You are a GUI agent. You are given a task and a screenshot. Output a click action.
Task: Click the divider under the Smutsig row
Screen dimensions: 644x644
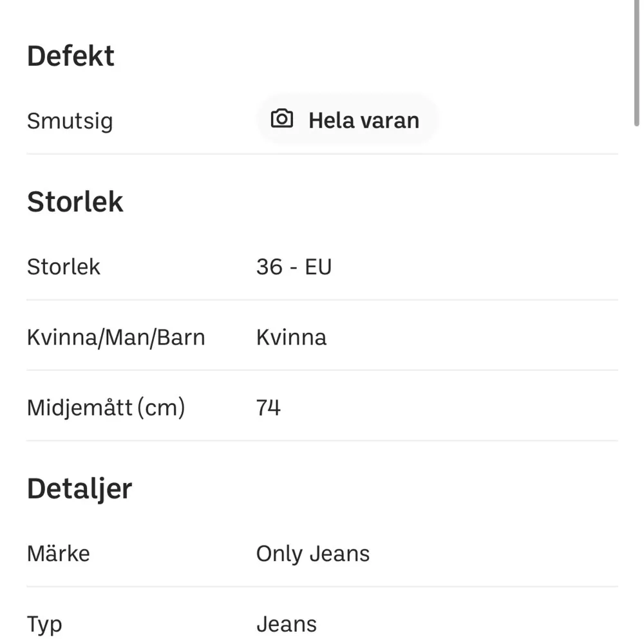point(322,153)
